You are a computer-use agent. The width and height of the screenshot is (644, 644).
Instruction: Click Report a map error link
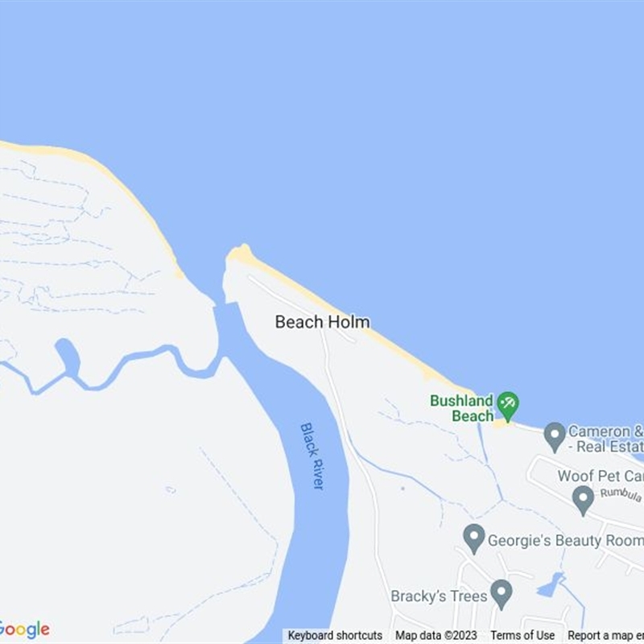606,635
